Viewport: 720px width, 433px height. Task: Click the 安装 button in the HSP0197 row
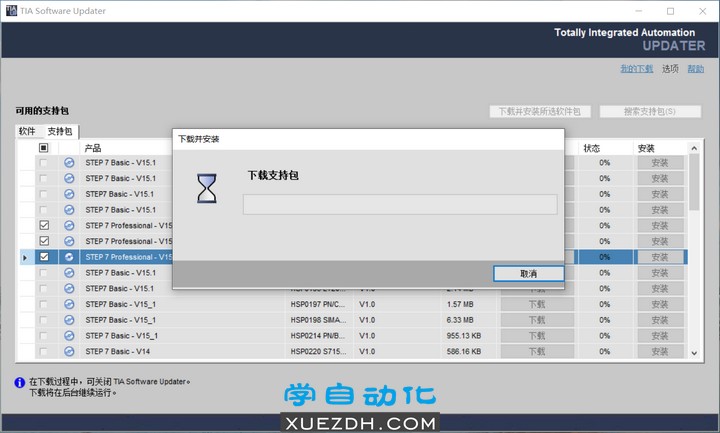660,304
